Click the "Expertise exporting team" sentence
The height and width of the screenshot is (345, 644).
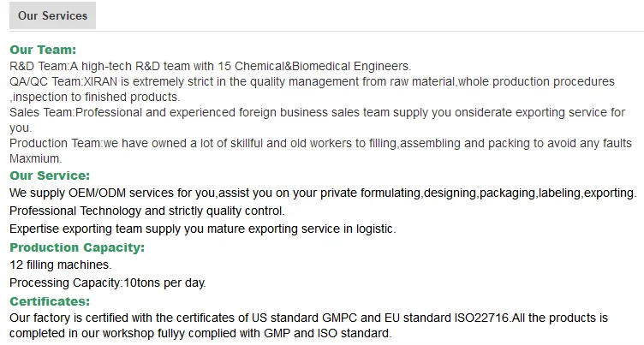pyautogui.click(x=202, y=229)
